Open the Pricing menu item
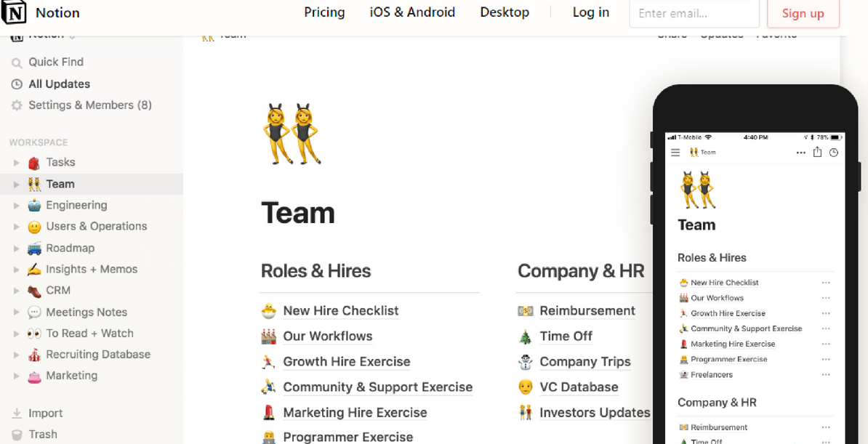Image resolution: width=868 pixels, height=444 pixels. click(x=324, y=12)
